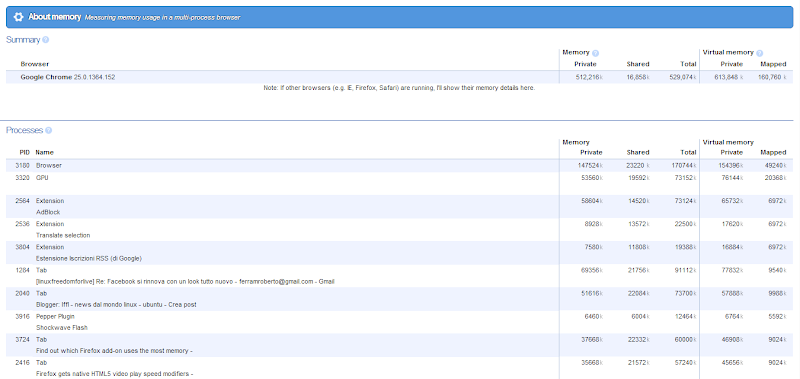Click PID 3320
Image resolution: width=800 pixels, height=379 pixels.
pos(23,178)
